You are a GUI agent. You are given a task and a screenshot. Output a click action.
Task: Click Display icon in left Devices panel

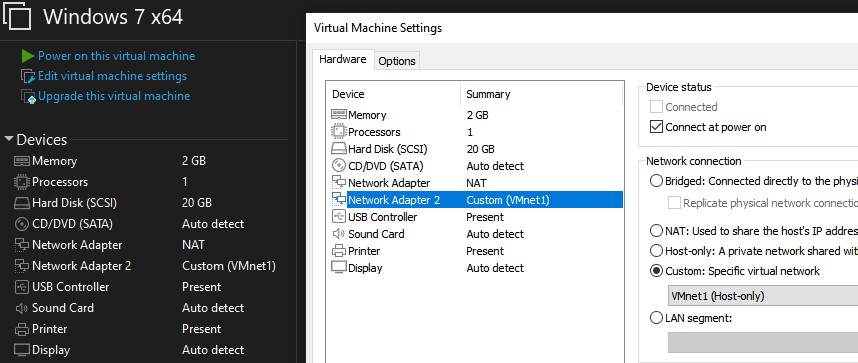tap(22, 350)
